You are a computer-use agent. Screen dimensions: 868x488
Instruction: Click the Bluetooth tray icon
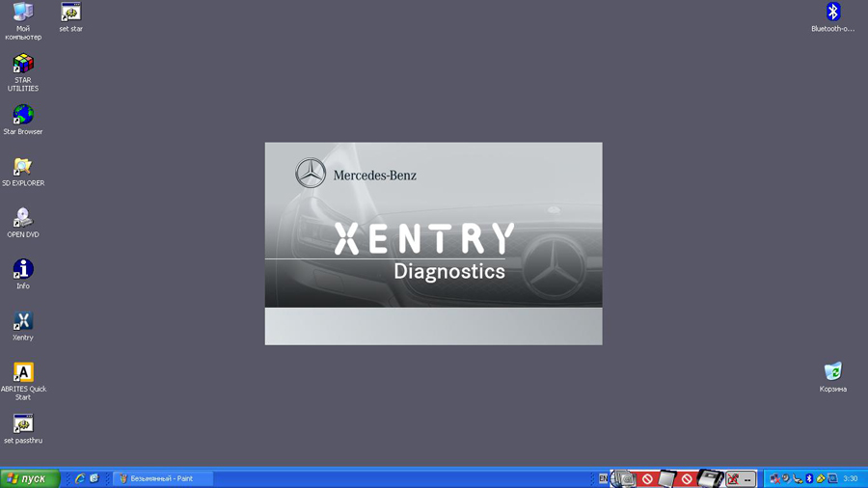pyautogui.click(x=809, y=478)
